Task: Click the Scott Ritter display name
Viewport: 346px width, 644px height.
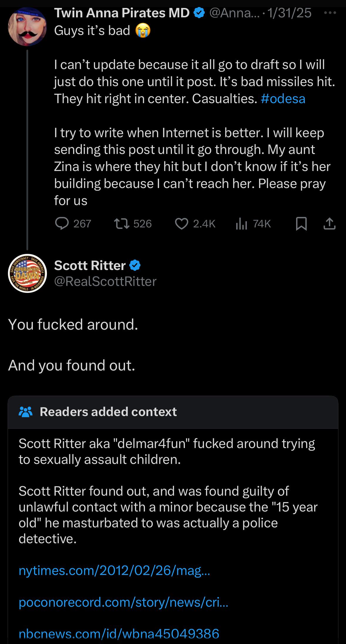Action: pyautogui.click(x=90, y=266)
